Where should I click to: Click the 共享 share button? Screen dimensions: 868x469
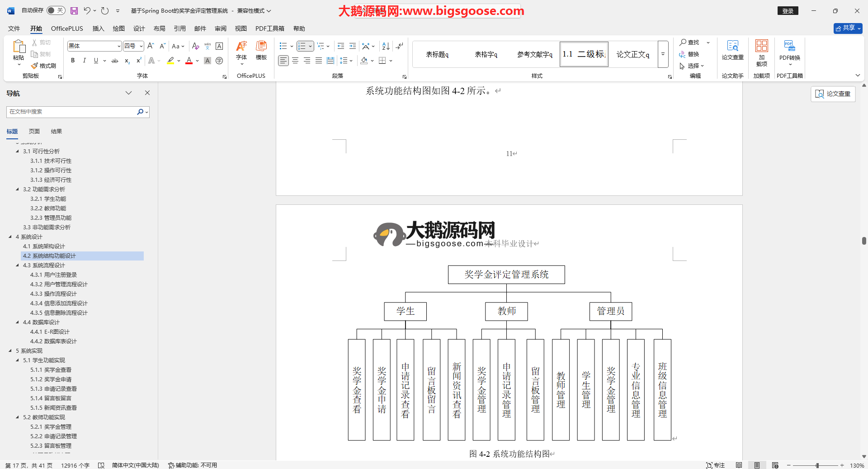pyautogui.click(x=848, y=28)
